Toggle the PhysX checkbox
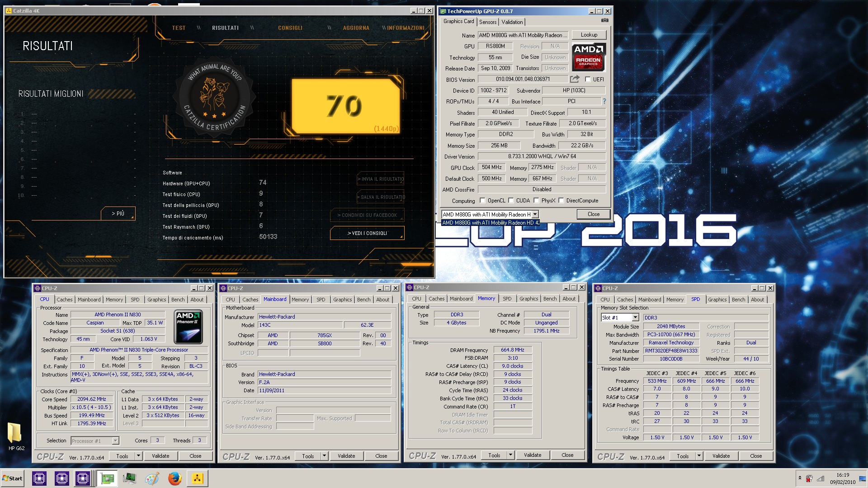This screenshot has width=868, height=488. (x=536, y=201)
